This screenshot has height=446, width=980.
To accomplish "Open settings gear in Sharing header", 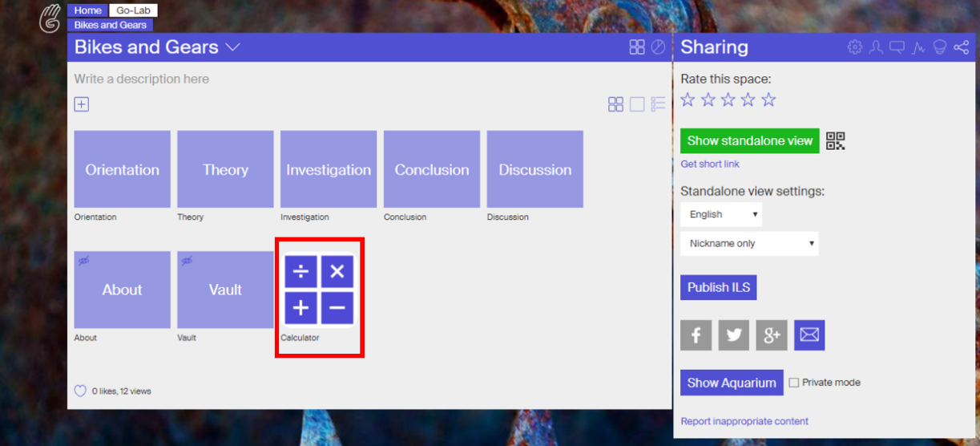I will (x=854, y=47).
